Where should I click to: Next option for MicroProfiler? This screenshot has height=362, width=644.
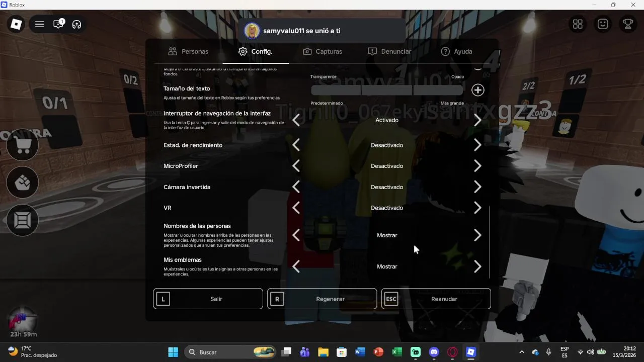click(x=477, y=166)
